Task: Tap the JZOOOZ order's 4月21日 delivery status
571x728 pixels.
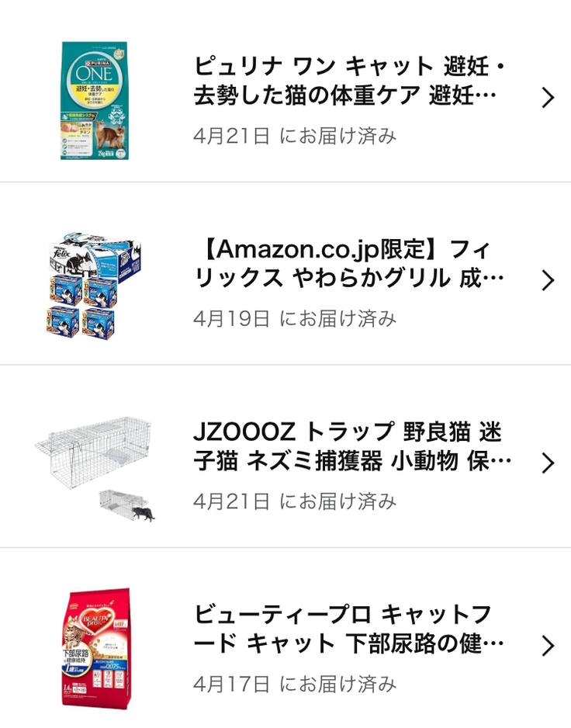Action: [295, 501]
